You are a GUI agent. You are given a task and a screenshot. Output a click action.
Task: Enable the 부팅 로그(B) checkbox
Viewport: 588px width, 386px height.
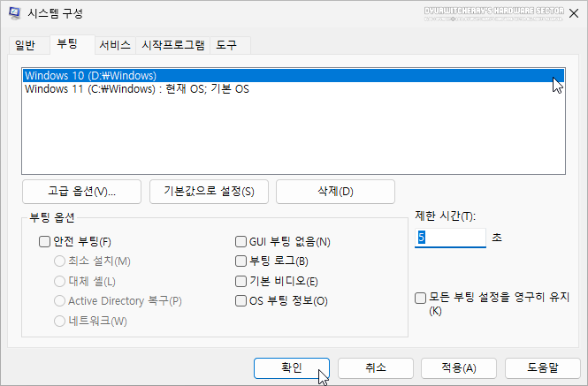[241, 261]
